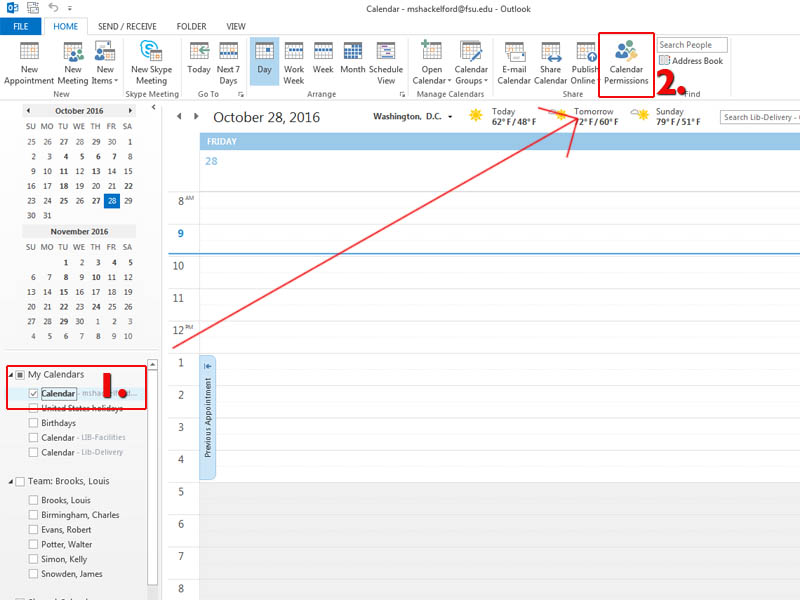Click the Today weather forecast
This screenshot has height=600, width=800.
click(502, 116)
